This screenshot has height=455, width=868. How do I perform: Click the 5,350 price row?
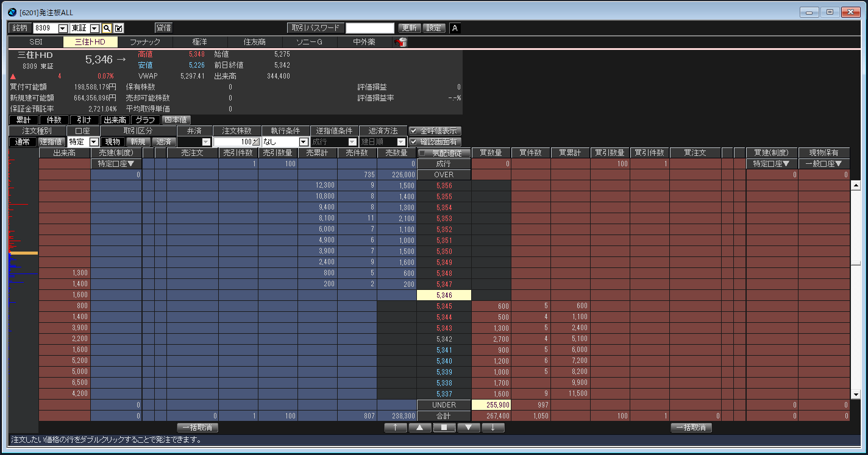(444, 252)
